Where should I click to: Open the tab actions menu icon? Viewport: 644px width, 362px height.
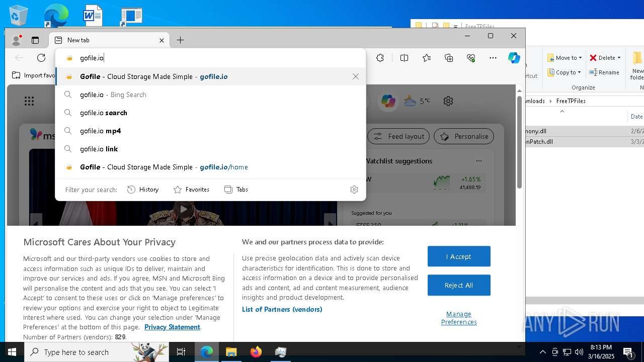point(35,40)
